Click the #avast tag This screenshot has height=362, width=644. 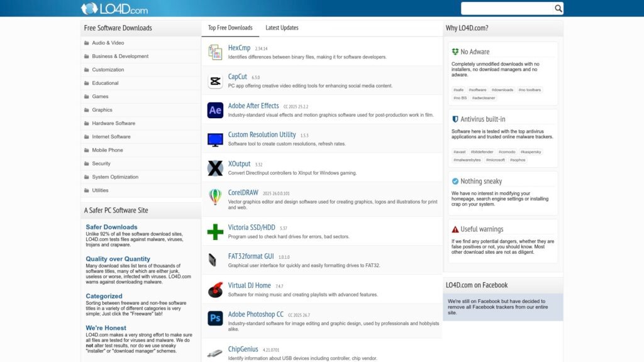coord(460,152)
